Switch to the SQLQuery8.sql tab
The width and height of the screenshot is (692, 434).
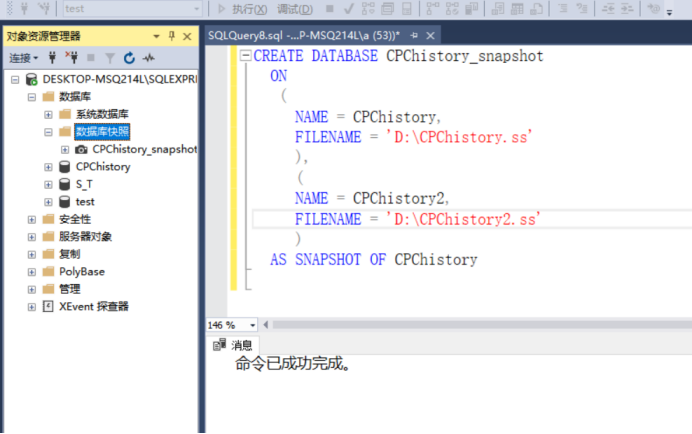(x=304, y=35)
